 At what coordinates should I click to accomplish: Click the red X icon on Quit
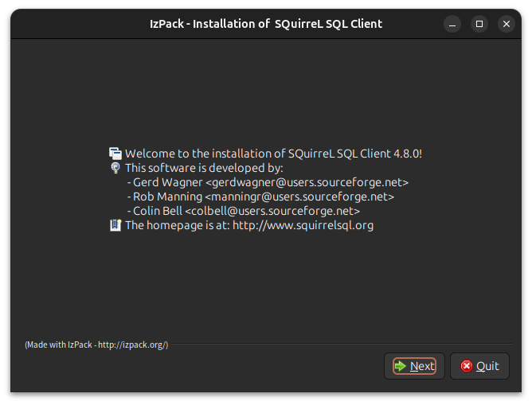point(467,366)
